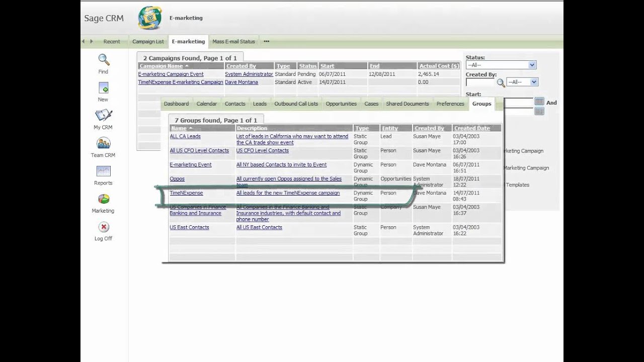
Task: Click the E-marketing globe logo icon
Action: 150,18
